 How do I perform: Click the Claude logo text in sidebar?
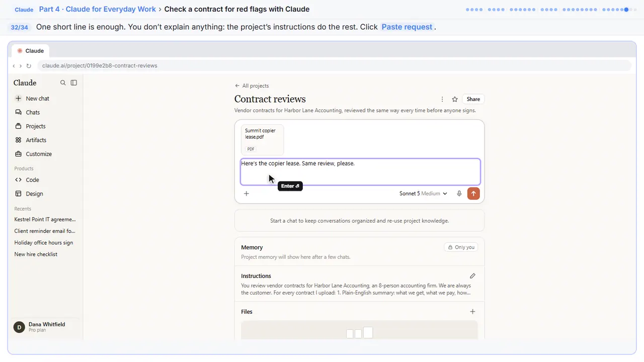pos(25,83)
